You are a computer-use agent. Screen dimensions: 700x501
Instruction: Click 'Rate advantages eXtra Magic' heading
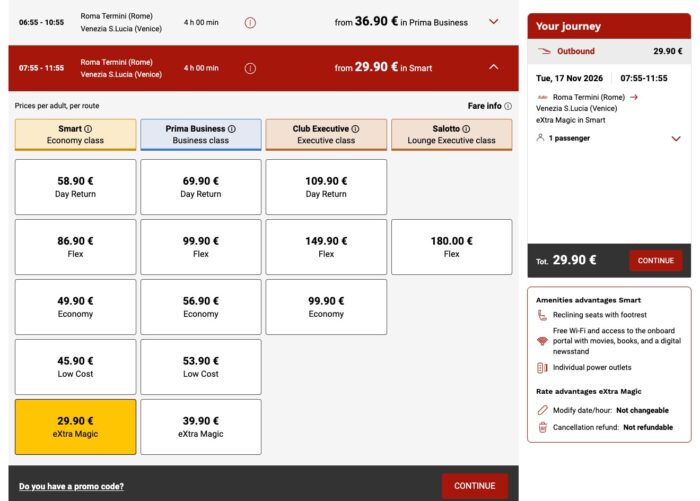point(588,391)
